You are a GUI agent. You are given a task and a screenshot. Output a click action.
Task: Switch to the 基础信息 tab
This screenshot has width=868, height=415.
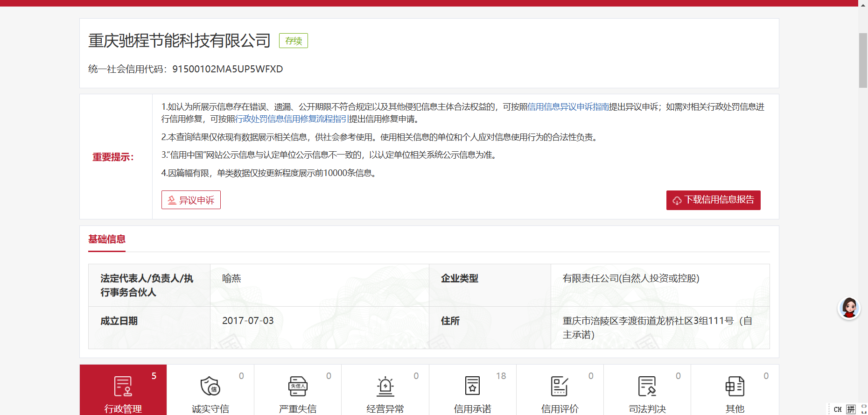click(107, 239)
